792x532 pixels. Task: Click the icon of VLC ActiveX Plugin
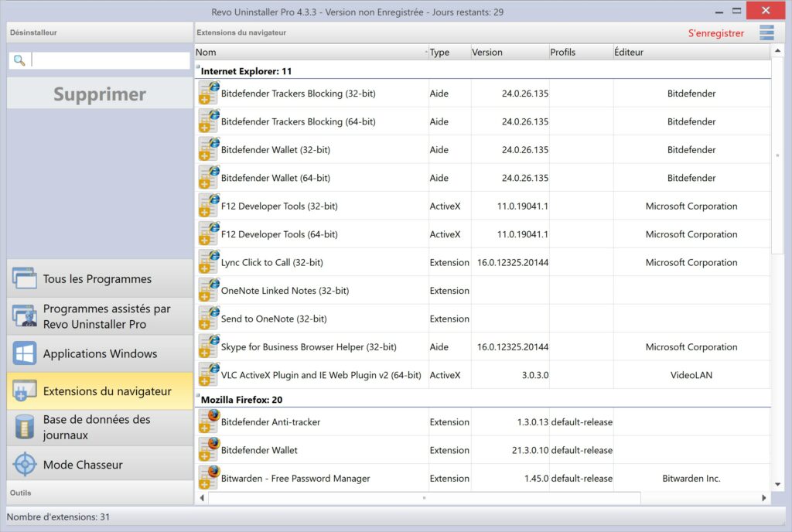(x=209, y=375)
